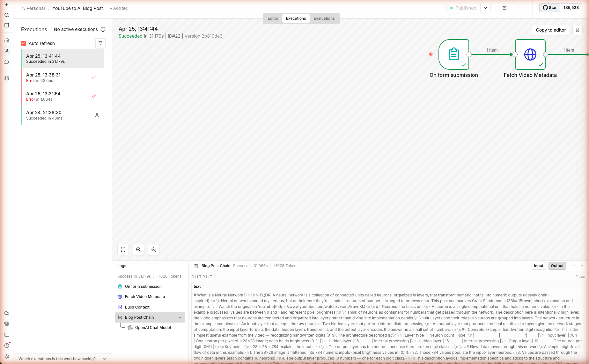Zoom out on the workflow canvas

tap(154, 250)
